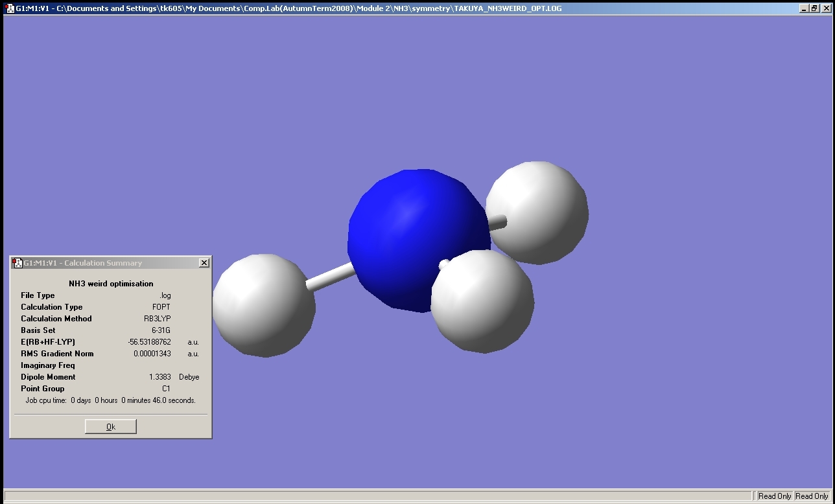Close the TAKUYA_NH3WEIRD_OPT.LOG window
The width and height of the screenshot is (835, 504).
[x=825, y=8]
